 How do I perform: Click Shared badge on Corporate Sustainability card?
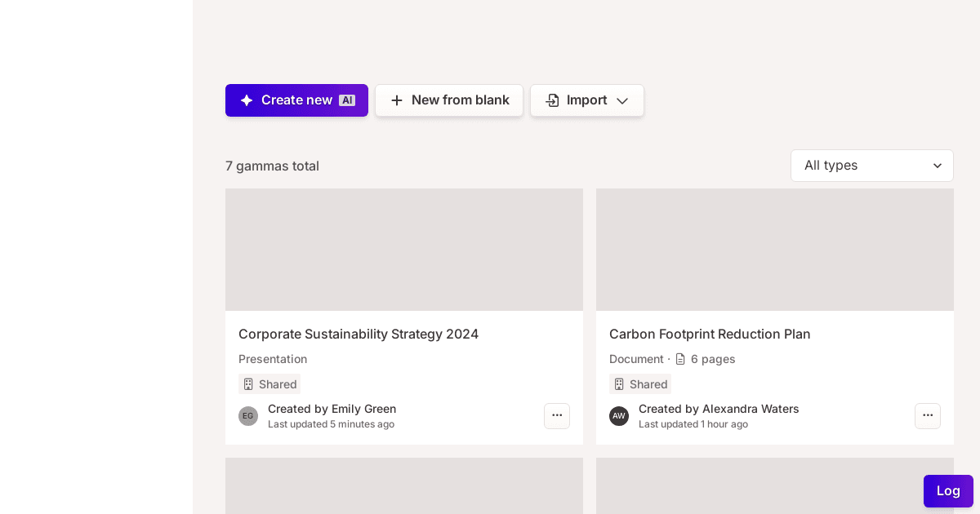click(269, 384)
